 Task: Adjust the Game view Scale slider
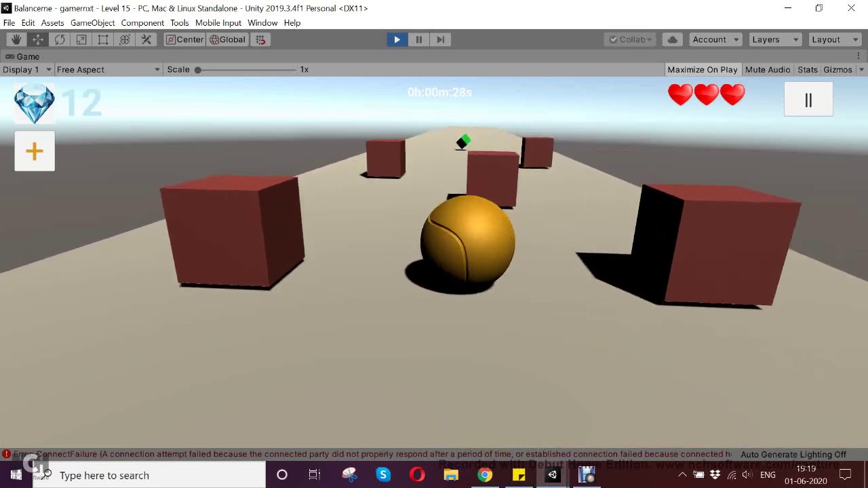click(247, 69)
